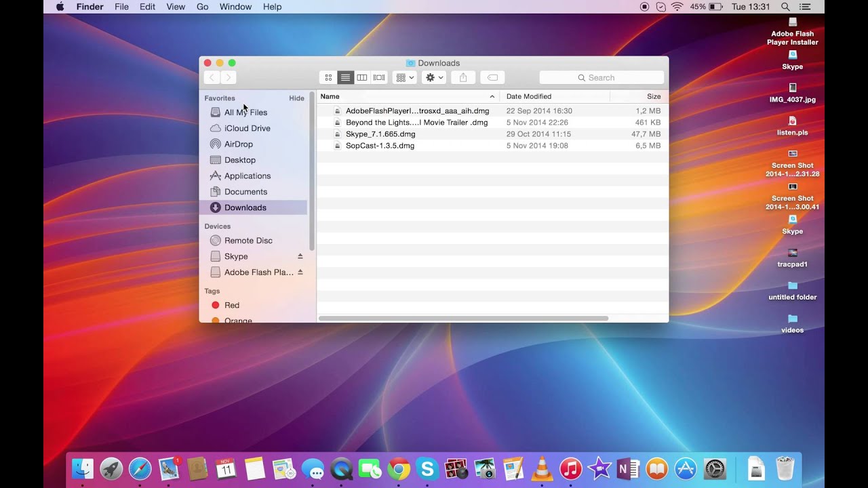Screen dimensions: 868x488
Task: Click the Edit Tags toolbar button
Action: click(x=492, y=78)
